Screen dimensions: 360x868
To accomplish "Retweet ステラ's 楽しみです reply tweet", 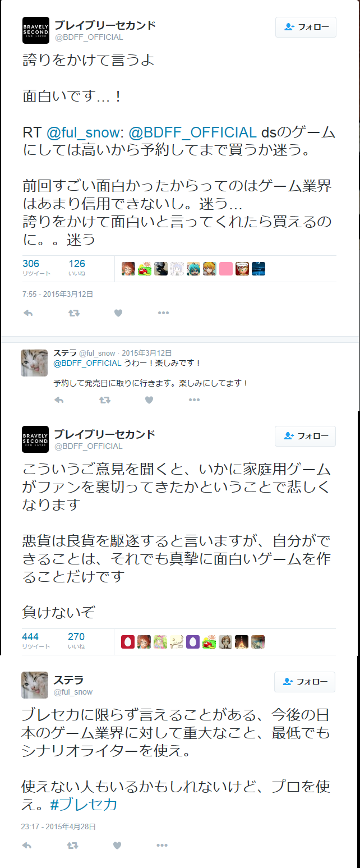I will coord(104,400).
